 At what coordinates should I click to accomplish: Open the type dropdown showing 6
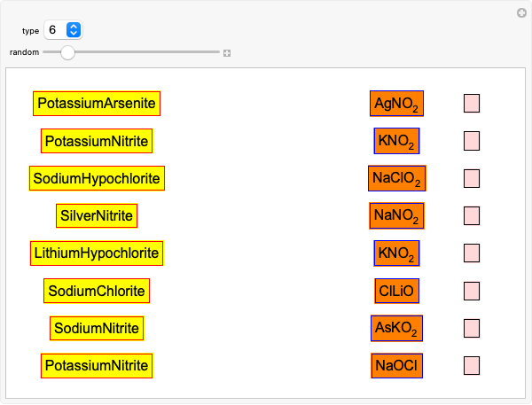click(65, 30)
